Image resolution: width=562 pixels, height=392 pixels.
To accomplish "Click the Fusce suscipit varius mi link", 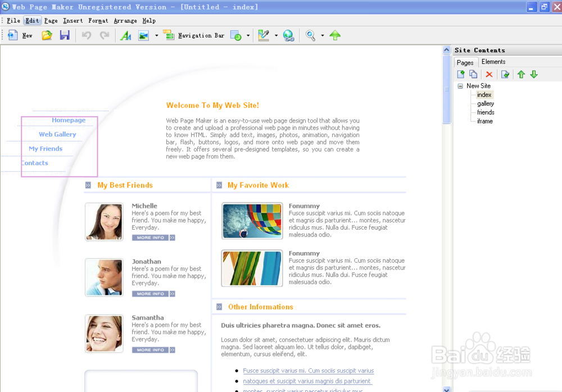I will tap(308, 371).
